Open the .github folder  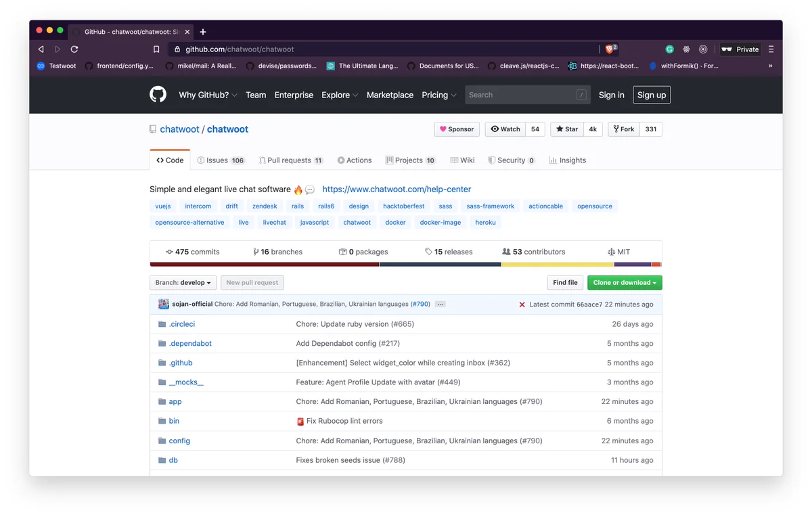pyautogui.click(x=181, y=363)
